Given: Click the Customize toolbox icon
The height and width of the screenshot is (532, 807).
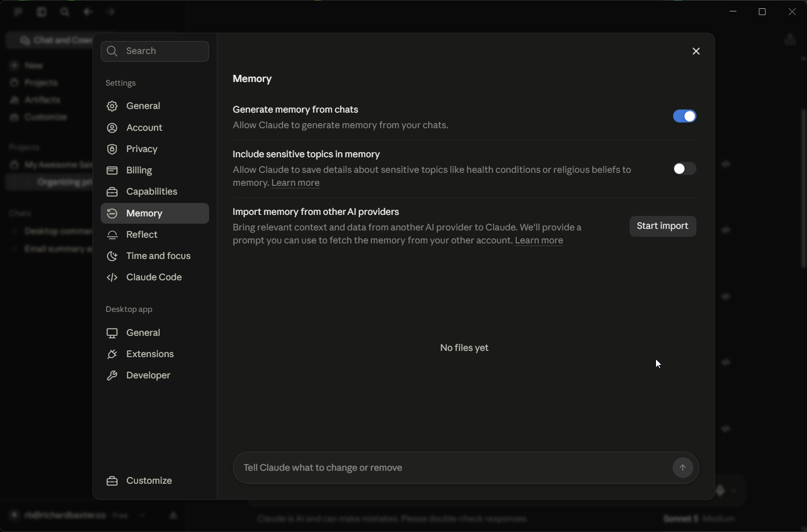Looking at the screenshot, I should pyautogui.click(x=112, y=481).
